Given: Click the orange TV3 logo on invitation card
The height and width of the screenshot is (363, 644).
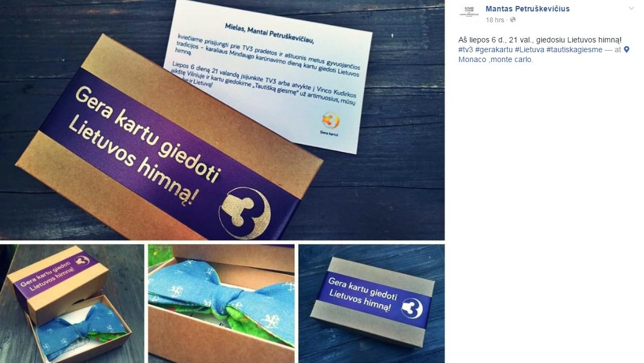Looking at the screenshot, I should click(x=330, y=120).
